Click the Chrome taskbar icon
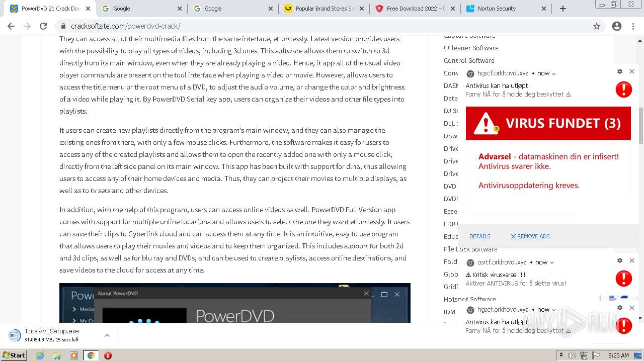644x362 pixels. point(91,355)
